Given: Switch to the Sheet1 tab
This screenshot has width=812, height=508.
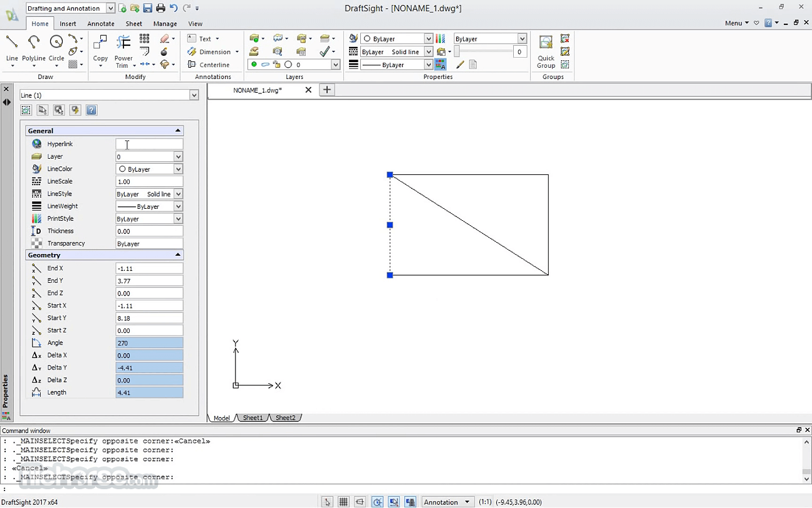Looking at the screenshot, I should point(253,418).
